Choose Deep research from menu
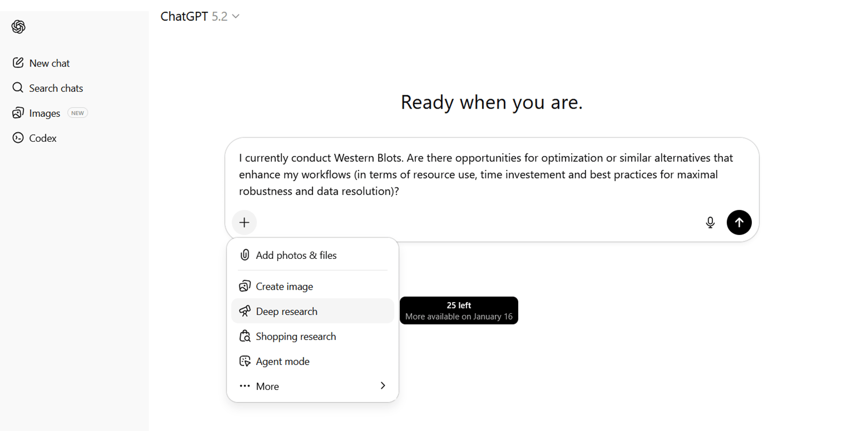Image resolution: width=868 pixels, height=431 pixels. (x=286, y=311)
